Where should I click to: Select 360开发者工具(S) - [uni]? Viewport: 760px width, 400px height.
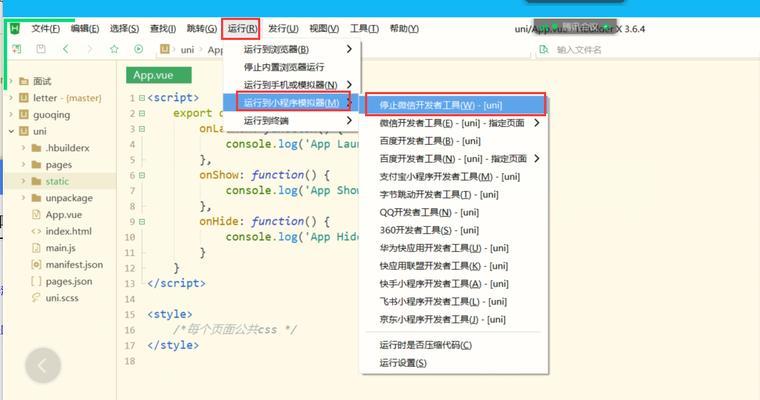[455, 230]
